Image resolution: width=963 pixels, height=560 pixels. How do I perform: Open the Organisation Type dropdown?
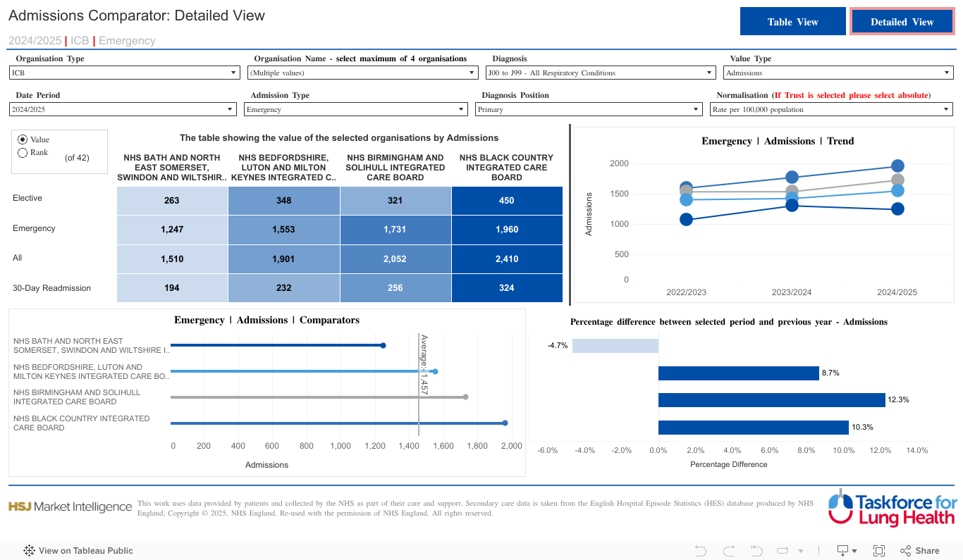[125, 73]
